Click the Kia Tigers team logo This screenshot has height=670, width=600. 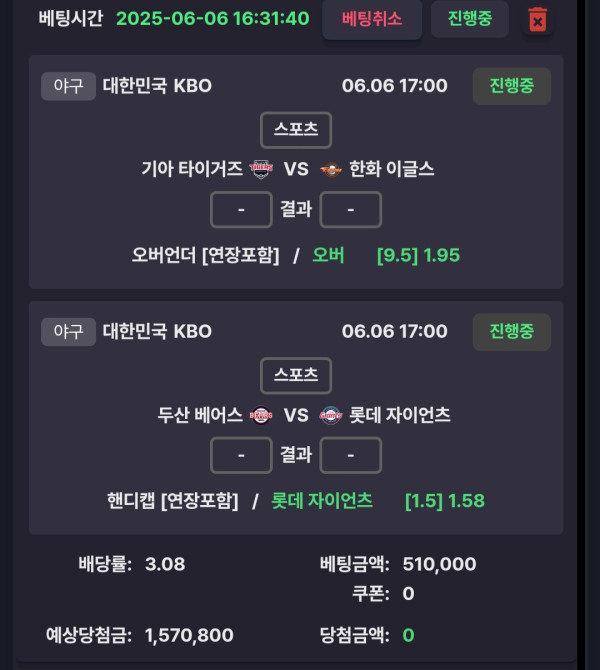(x=261, y=169)
